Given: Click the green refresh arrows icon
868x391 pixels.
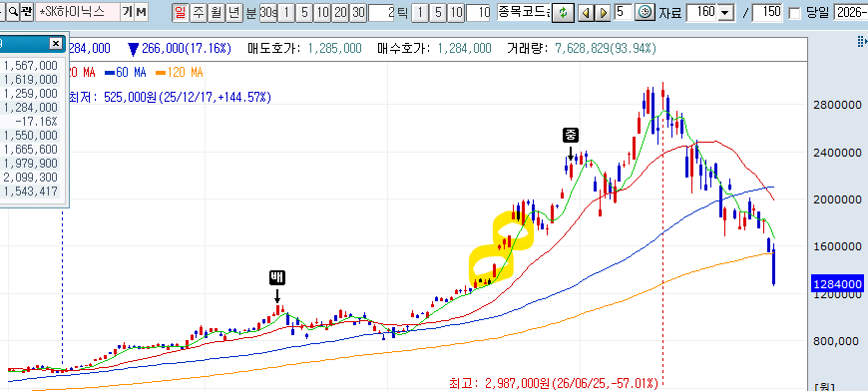Looking at the screenshot, I should 563,12.
